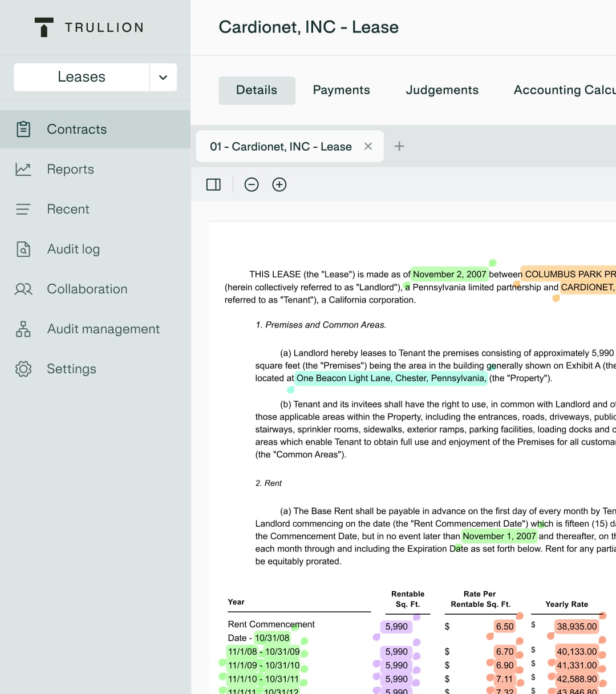Image resolution: width=616 pixels, height=694 pixels.
Task: Select the Reports icon in the sidebar
Action: [x=23, y=169]
